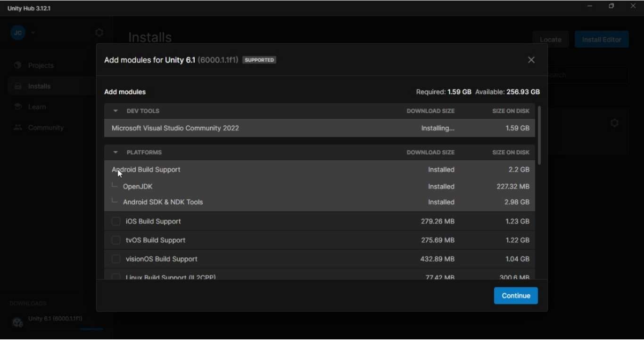Select the OpenJDK module row
This screenshot has width=644, height=362.
320,186
